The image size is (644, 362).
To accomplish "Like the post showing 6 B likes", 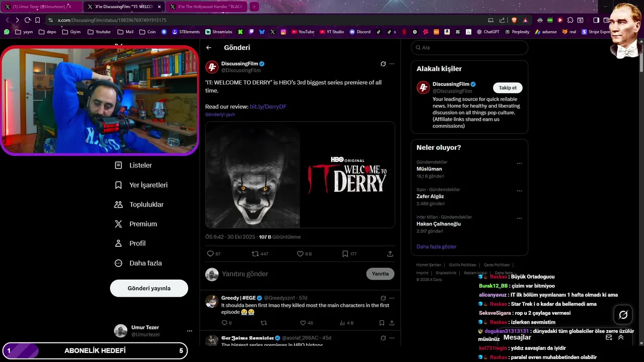I will [x=300, y=254].
